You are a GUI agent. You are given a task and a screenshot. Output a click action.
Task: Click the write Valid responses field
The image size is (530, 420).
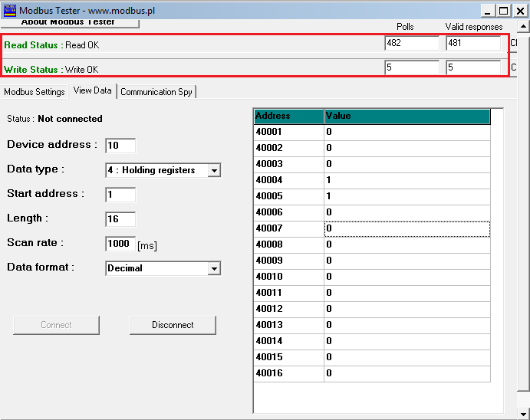473,67
